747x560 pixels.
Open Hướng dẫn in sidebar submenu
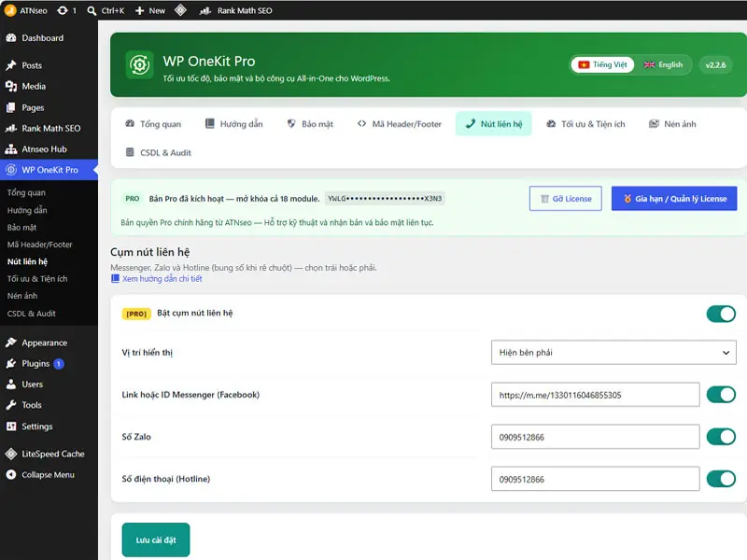27,210
